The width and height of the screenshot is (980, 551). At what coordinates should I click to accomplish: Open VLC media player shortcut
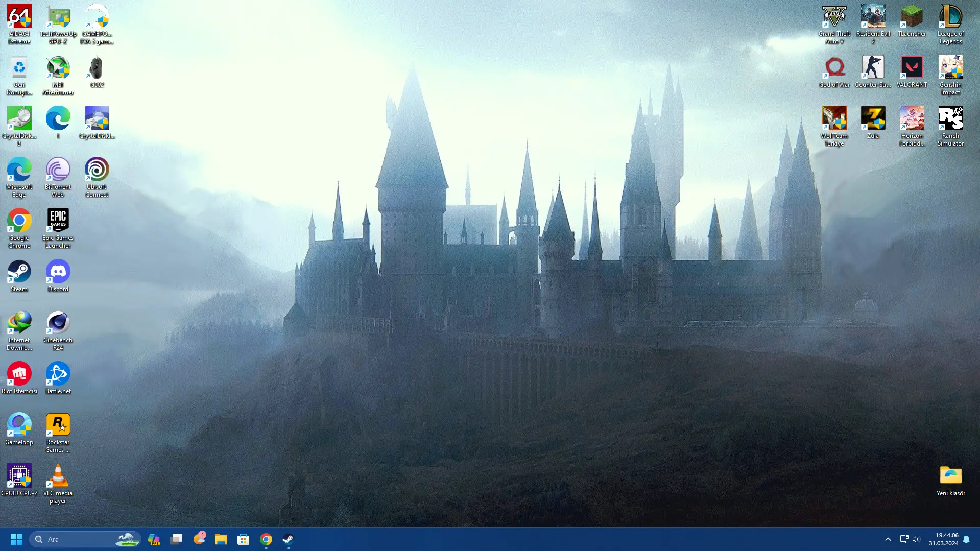[x=58, y=484]
